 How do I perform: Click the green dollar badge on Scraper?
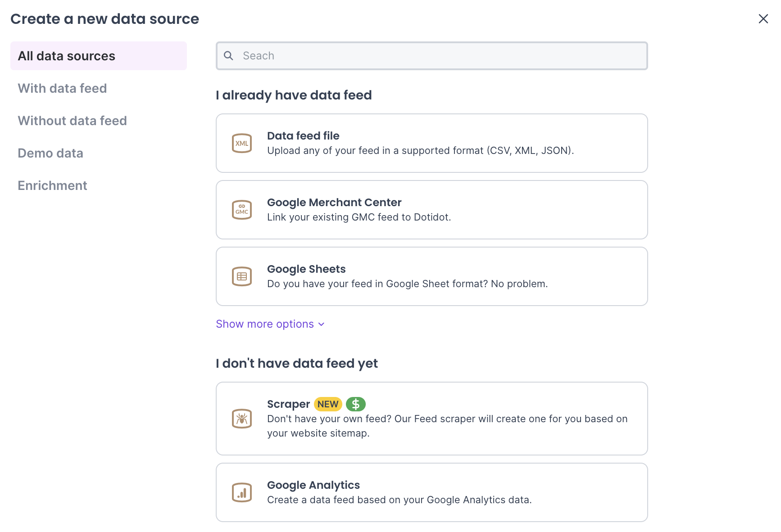(x=356, y=404)
